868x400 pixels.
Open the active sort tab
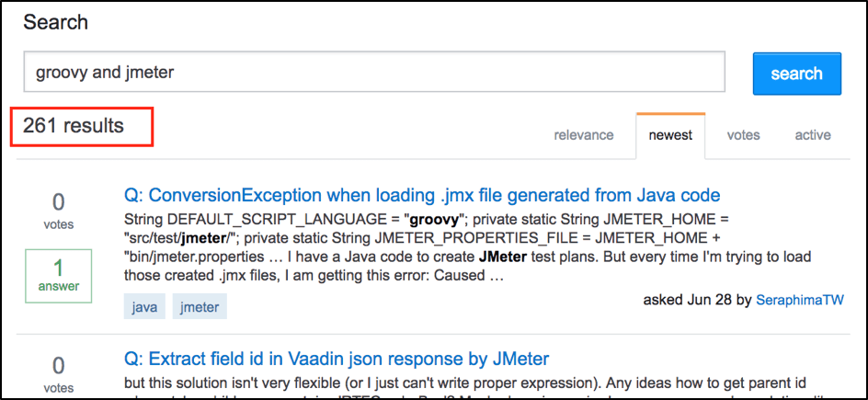click(813, 135)
